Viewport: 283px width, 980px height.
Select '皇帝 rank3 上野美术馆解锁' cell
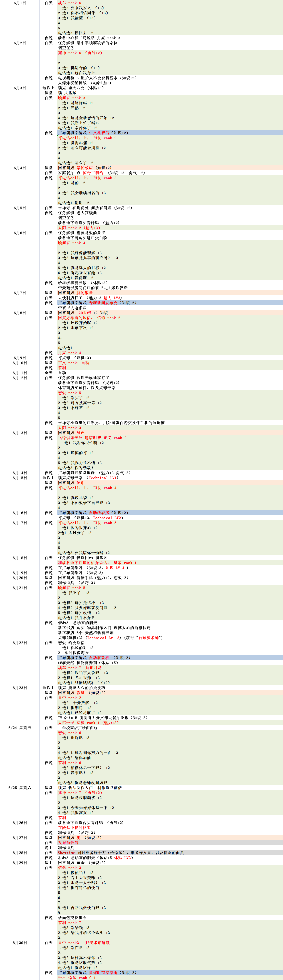[170, 942]
